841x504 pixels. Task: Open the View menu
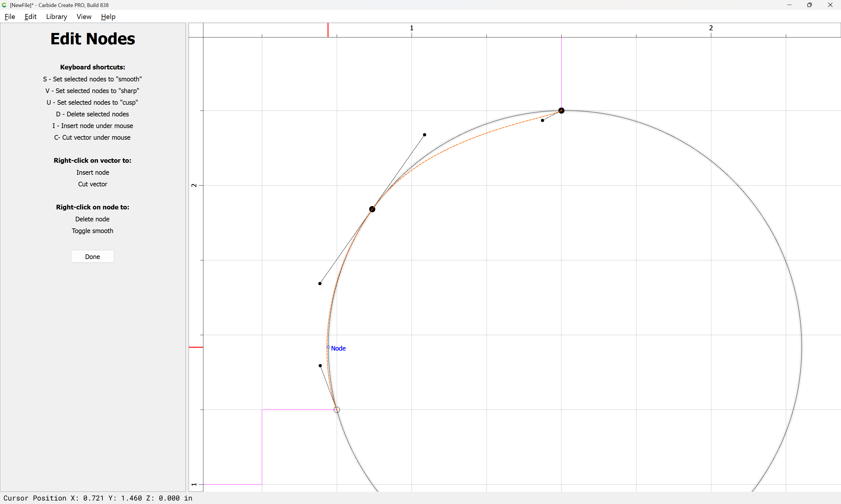tap(84, 17)
